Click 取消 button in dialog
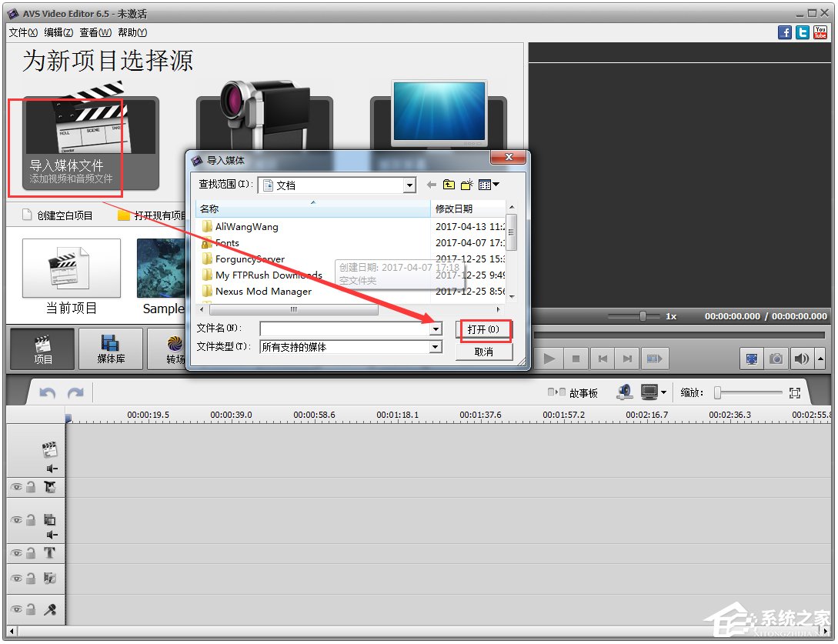The height and width of the screenshot is (644, 838). click(x=484, y=352)
